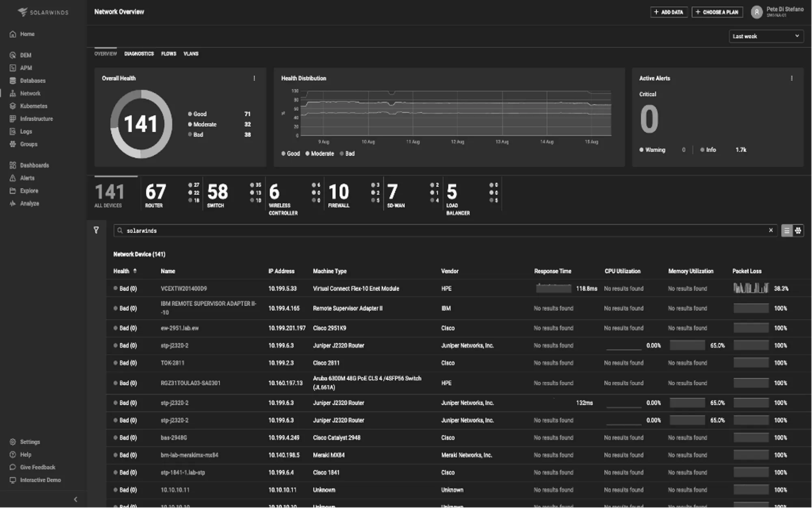Open Analyze icon in sidebar
Image resolution: width=812 pixels, height=508 pixels.
13,204
